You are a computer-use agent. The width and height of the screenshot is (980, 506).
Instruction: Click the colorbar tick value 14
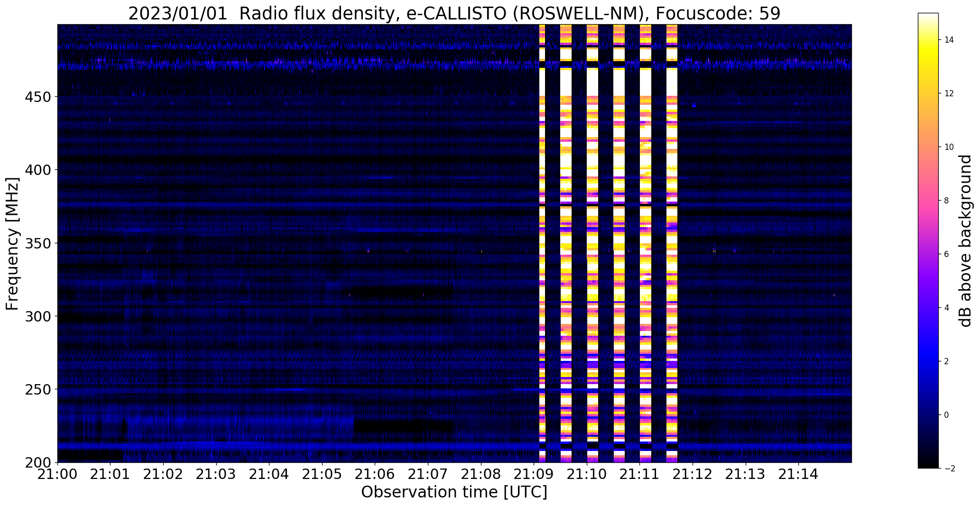click(949, 40)
